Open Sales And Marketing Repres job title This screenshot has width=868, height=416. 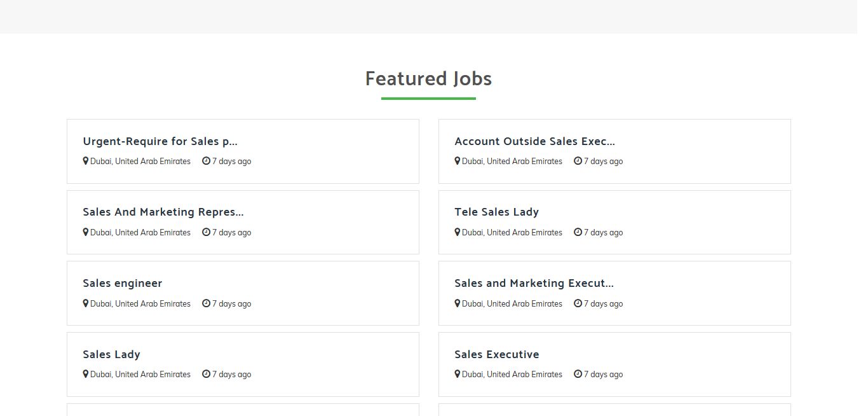(x=163, y=212)
